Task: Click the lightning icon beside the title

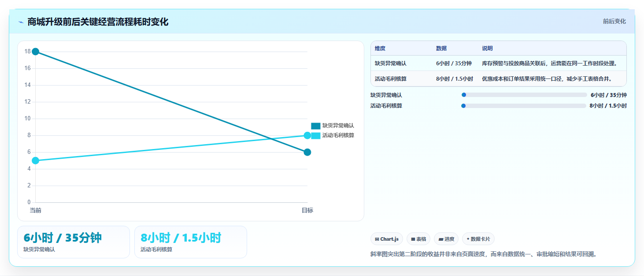Action: coord(21,22)
